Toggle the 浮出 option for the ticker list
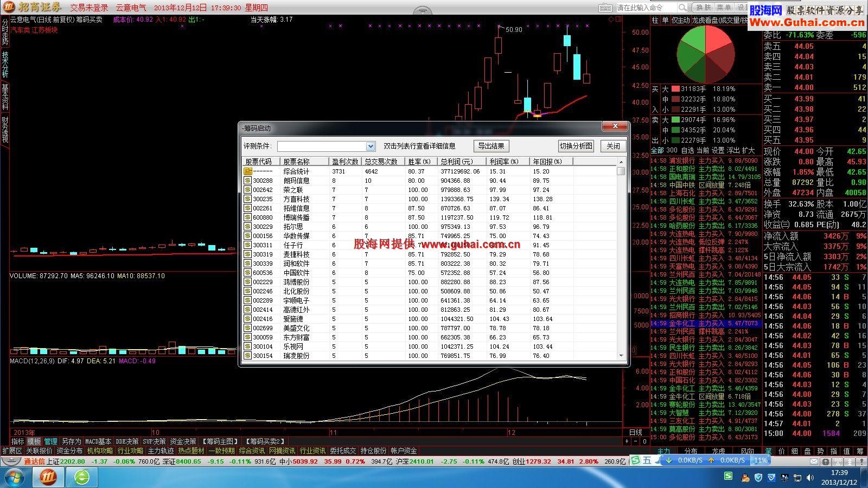This screenshot has height=488, width=868. pos(733,150)
